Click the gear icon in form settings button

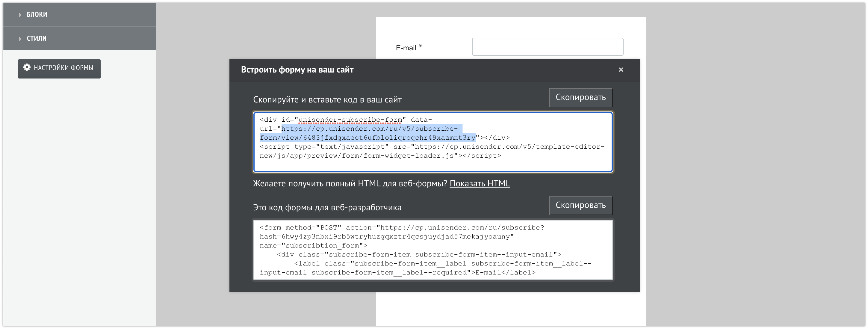click(x=27, y=67)
